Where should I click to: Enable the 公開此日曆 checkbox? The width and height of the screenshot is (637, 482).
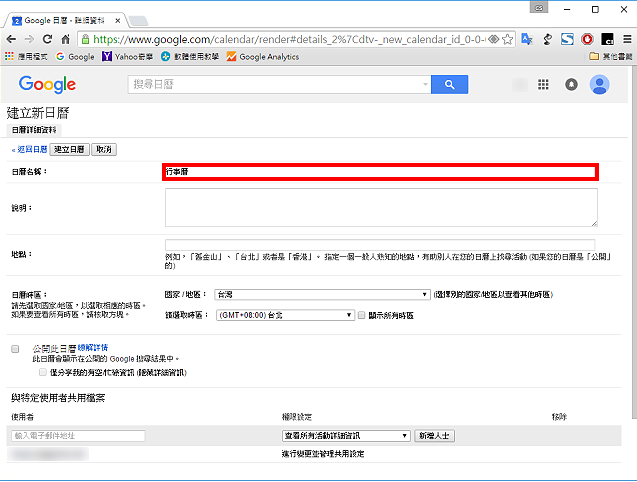click(x=15, y=349)
